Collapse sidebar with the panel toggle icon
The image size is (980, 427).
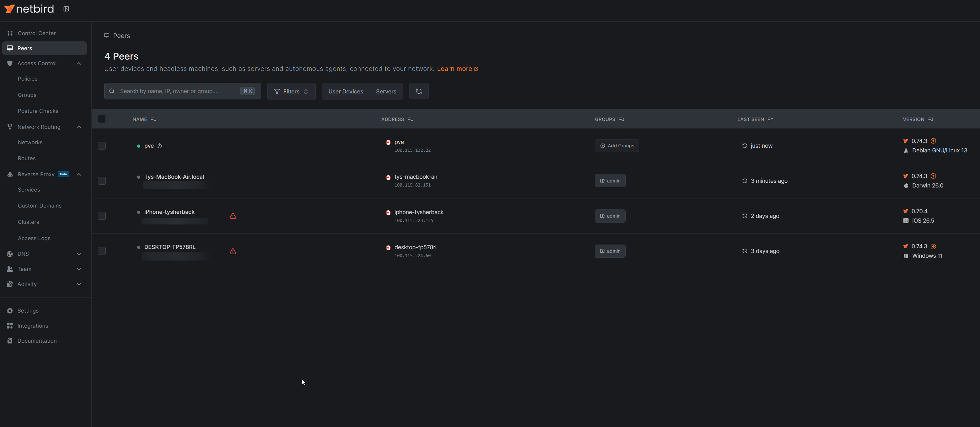[66, 9]
